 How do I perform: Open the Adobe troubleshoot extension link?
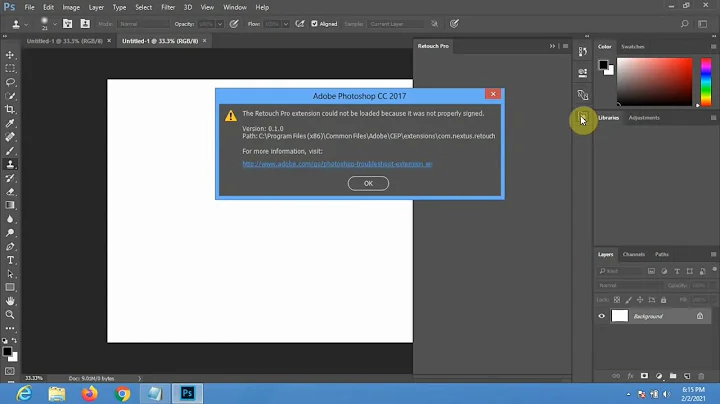[x=337, y=164]
